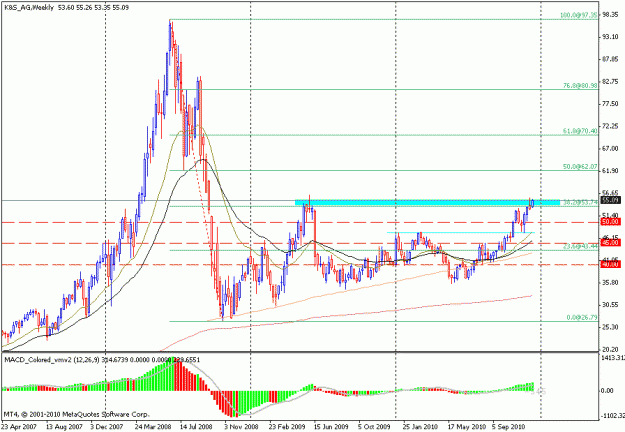Screen dimensions: 625x432
Task: Select the Fibonacci label at 80.98
Action: click(x=580, y=86)
